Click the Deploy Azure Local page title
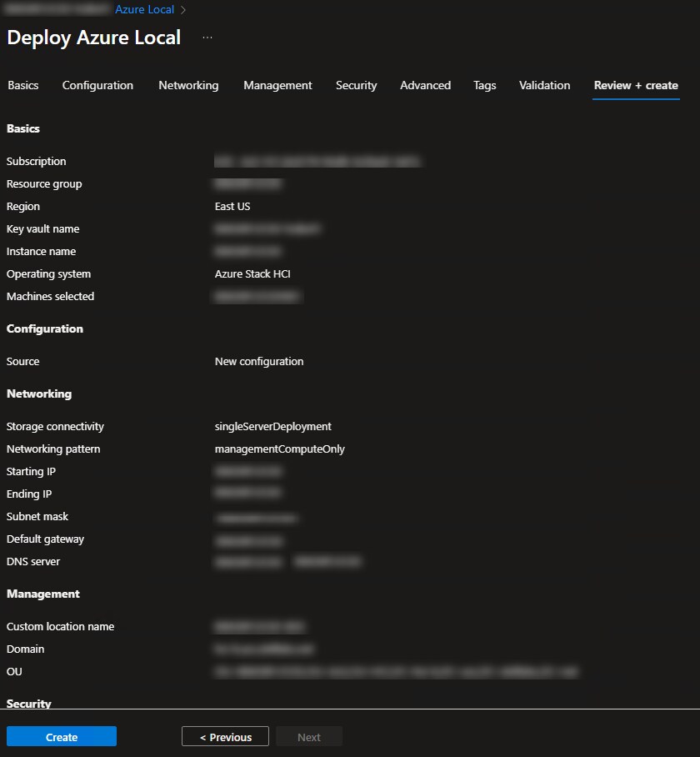The width and height of the screenshot is (700, 757). coord(94,38)
